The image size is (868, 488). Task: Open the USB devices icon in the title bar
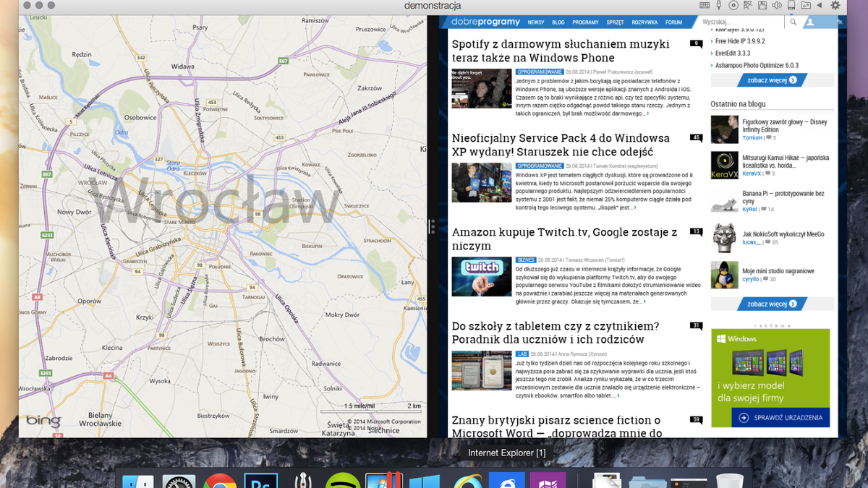718,5
